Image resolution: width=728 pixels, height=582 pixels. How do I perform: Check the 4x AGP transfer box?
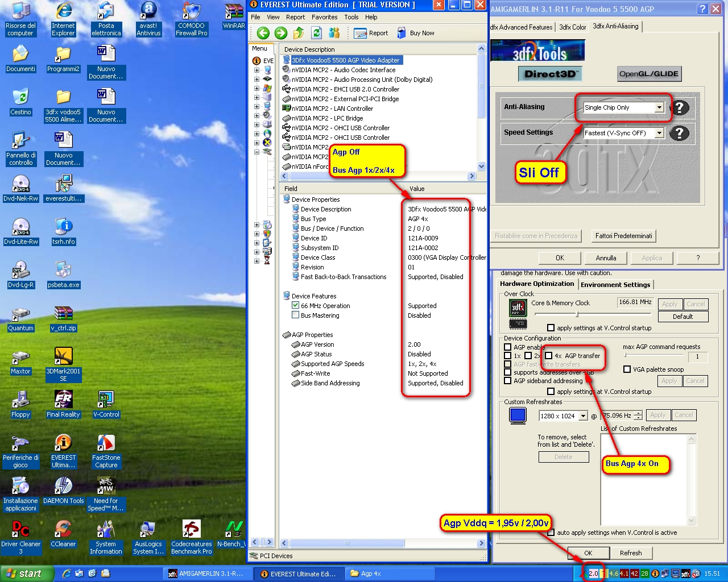[x=549, y=355]
